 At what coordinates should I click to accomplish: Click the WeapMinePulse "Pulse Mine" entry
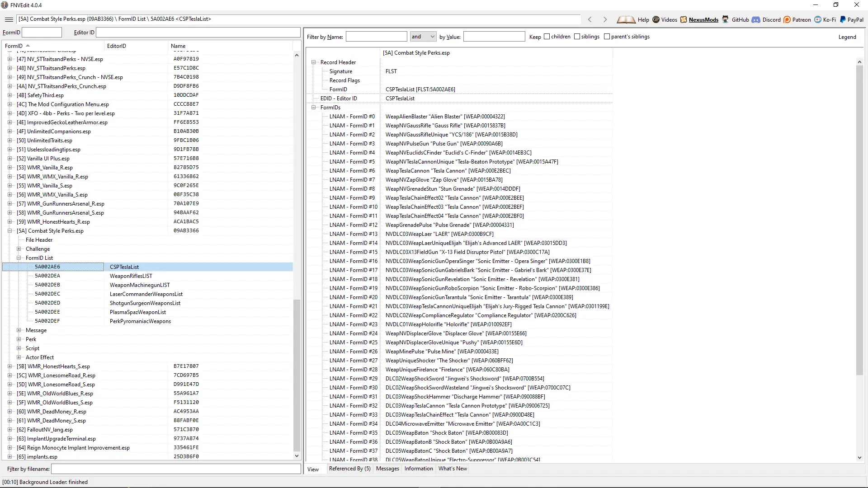point(442,352)
